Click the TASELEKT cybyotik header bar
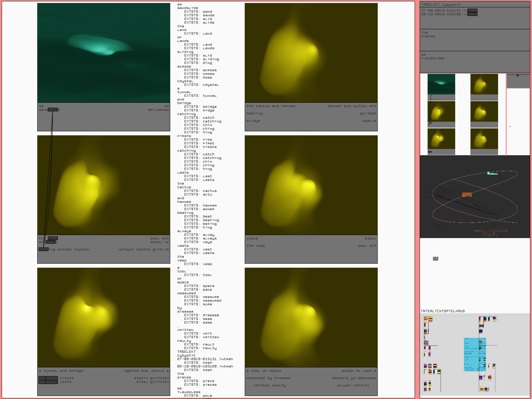The width and height of the screenshot is (532, 399). coord(474,4)
